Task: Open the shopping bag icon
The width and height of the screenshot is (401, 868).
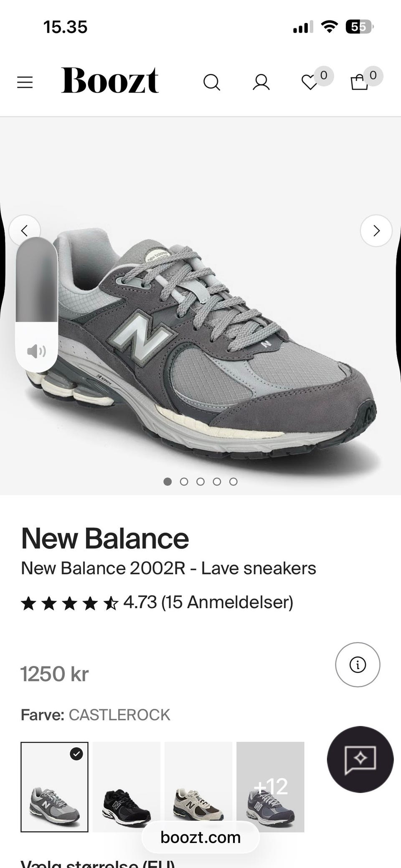Action: (359, 82)
